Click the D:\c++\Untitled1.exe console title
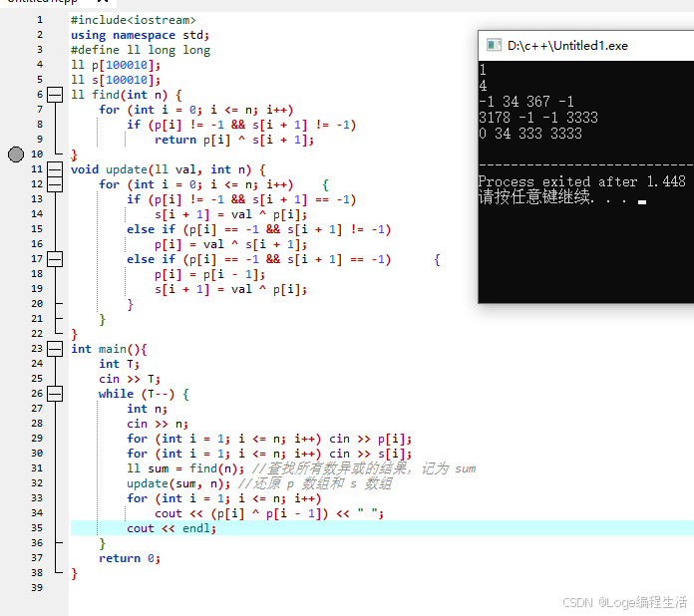 click(567, 46)
